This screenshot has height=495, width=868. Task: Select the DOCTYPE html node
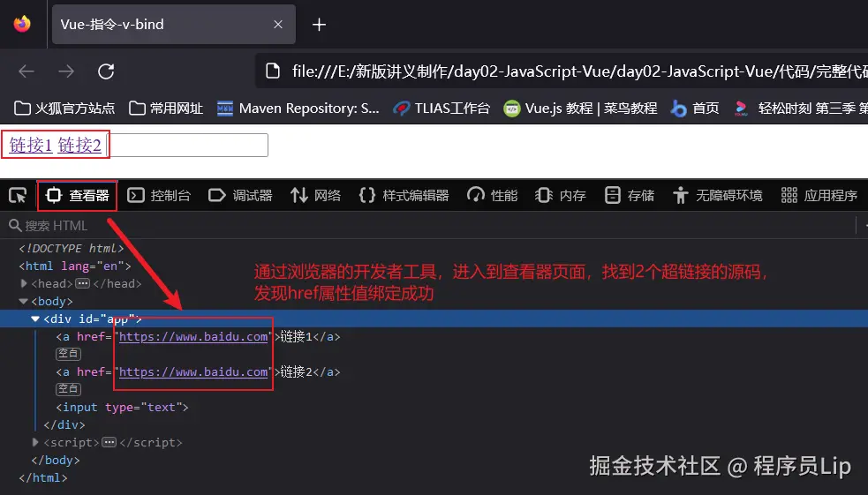point(72,248)
